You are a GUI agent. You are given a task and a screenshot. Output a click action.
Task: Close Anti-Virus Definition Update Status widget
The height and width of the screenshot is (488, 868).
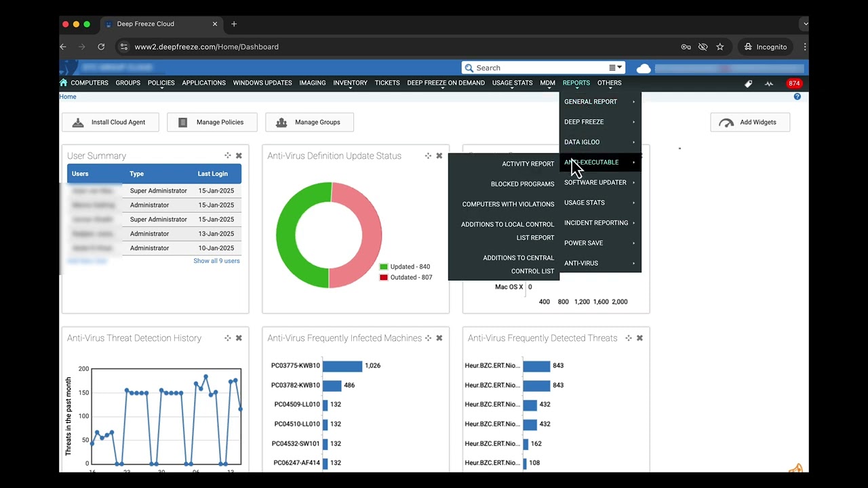point(439,156)
